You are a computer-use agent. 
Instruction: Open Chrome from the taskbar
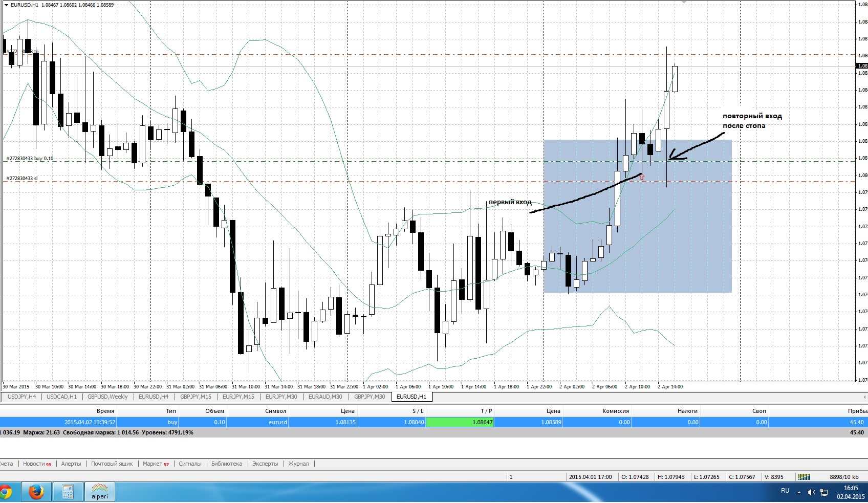click(x=6, y=492)
